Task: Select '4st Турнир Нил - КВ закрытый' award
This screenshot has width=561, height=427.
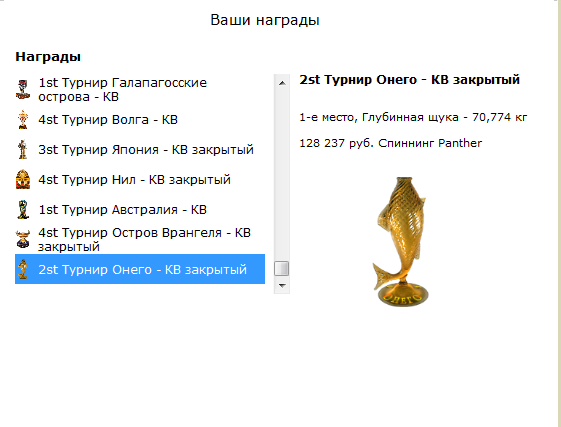Action: click(140, 179)
